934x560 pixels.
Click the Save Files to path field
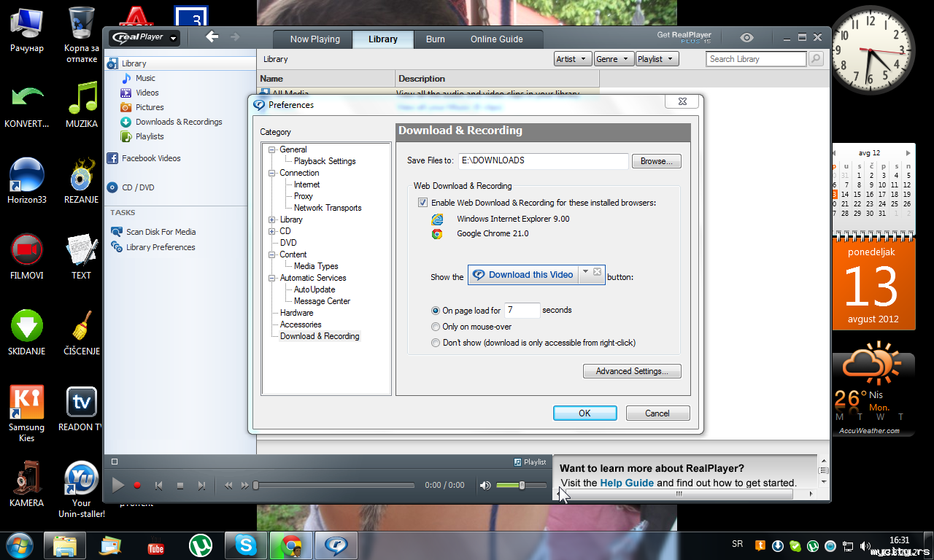[x=543, y=161]
